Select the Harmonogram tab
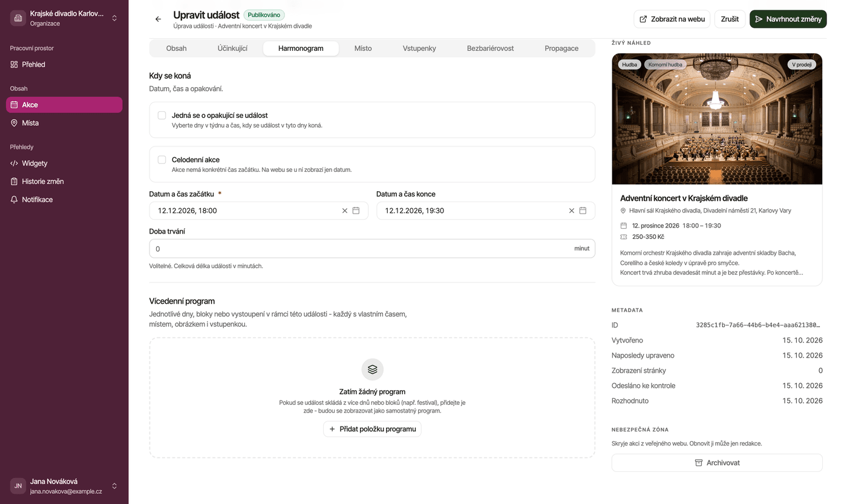Screen dimensions: 847x504 click(x=301, y=48)
